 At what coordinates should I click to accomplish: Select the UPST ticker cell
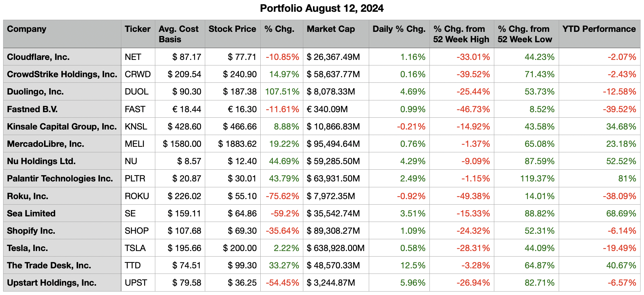click(x=136, y=283)
